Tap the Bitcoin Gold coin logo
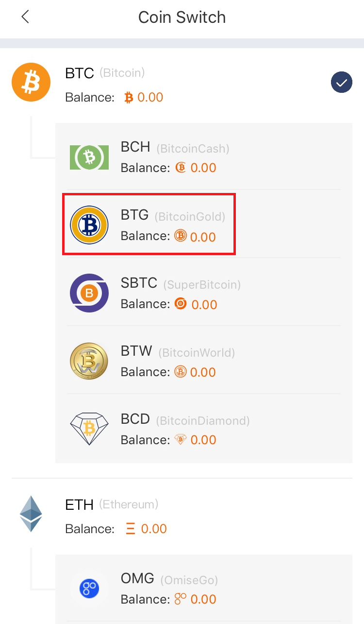The image size is (364, 624). click(x=89, y=225)
